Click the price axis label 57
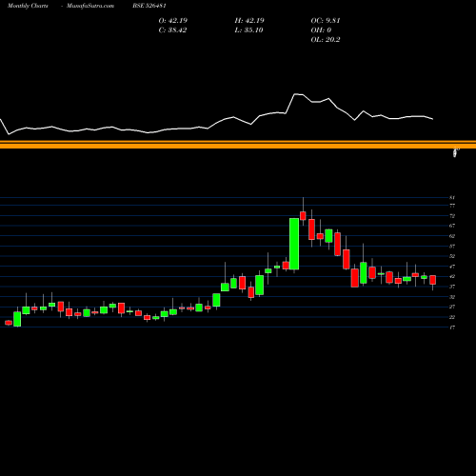This screenshot has height=476, width=476. point(452,247)
